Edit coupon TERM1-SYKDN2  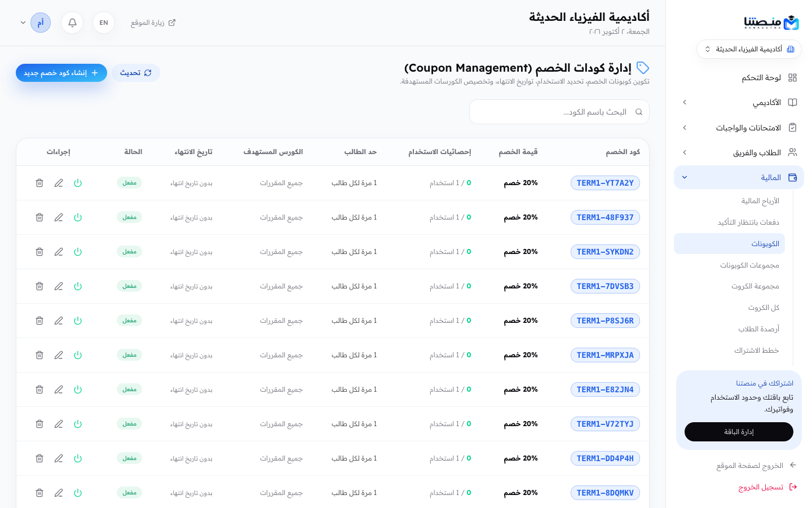[x=59, y=252]
